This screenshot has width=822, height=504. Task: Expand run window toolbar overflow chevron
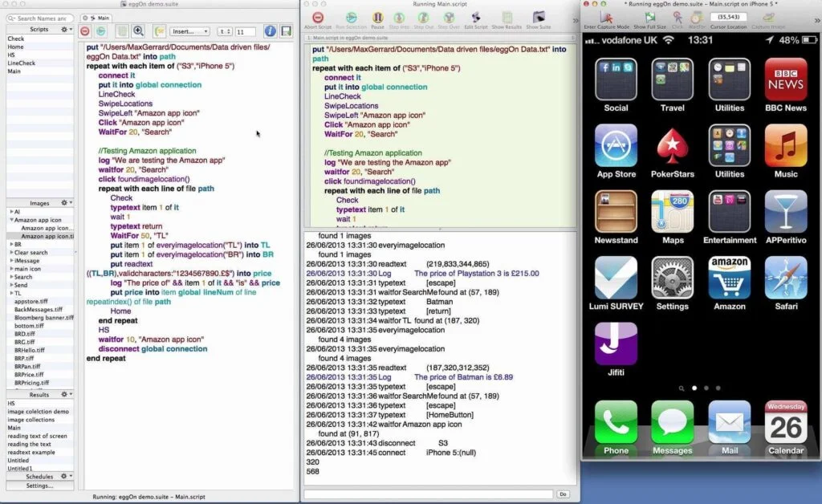pyautogui.click(x=575, y=20)
